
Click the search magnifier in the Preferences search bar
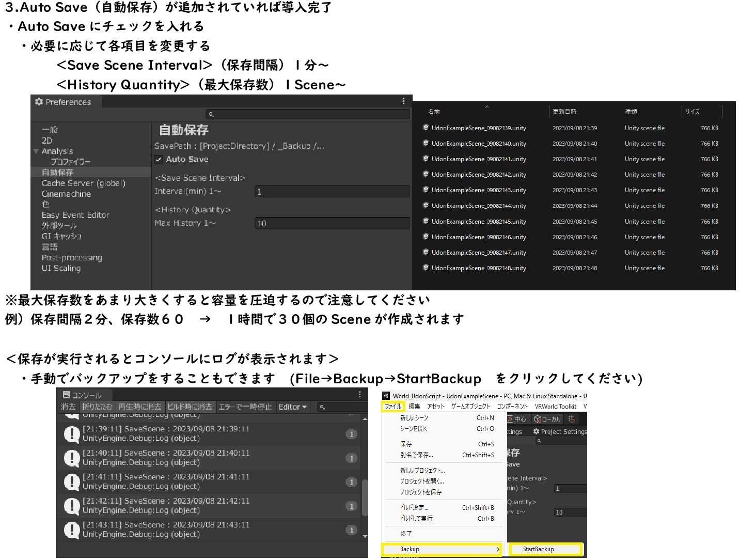(210, 114)
